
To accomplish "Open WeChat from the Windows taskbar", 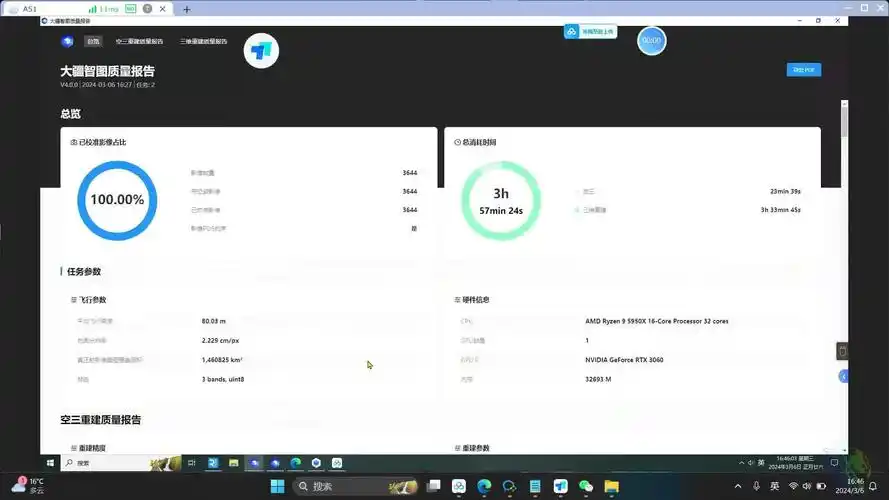I will [586, 486].
